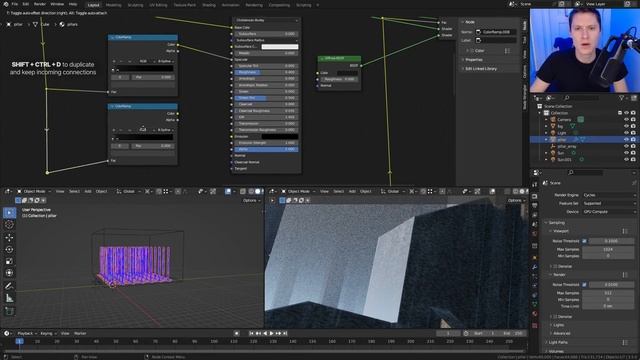Click the Max Samples 1024 field
The image size is (640, 360).
609,249
